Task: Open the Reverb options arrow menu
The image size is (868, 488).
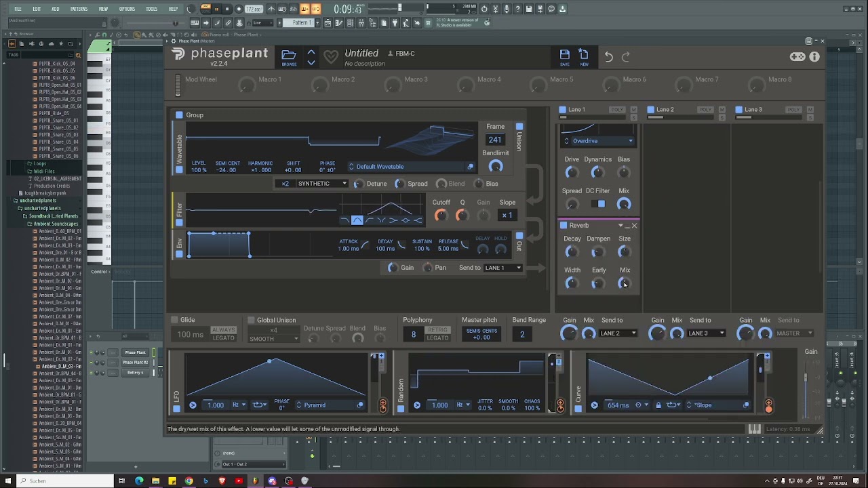Action: pyautogui.click(x=620, y=226)
